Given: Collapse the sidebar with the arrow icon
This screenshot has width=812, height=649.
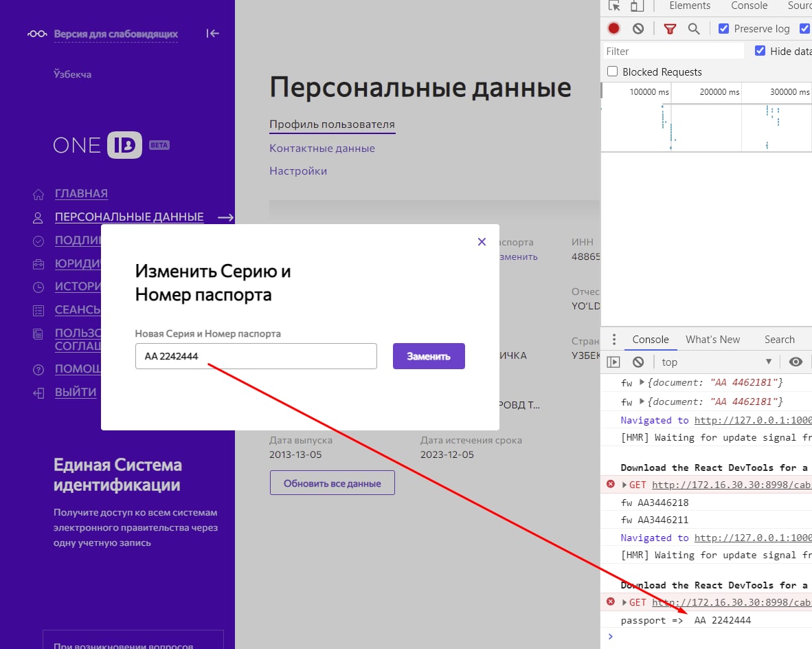Looking at the screenshot, I should coord(213,34).
